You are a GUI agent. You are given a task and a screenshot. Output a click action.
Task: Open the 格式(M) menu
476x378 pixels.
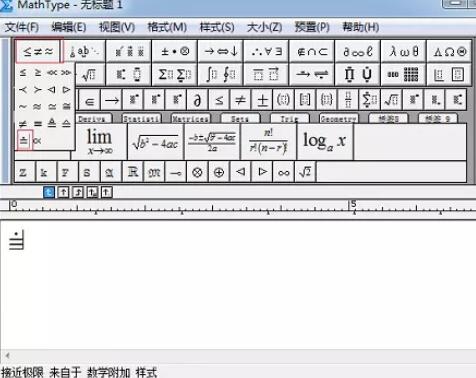[x=167, y=27]
